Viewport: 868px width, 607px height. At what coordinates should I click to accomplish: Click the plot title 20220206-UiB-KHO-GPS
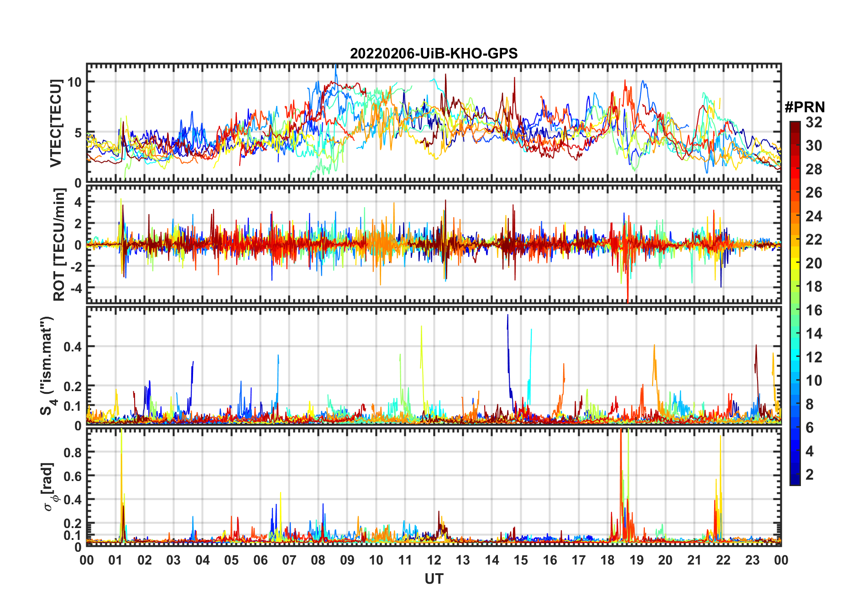click(434, 53)
